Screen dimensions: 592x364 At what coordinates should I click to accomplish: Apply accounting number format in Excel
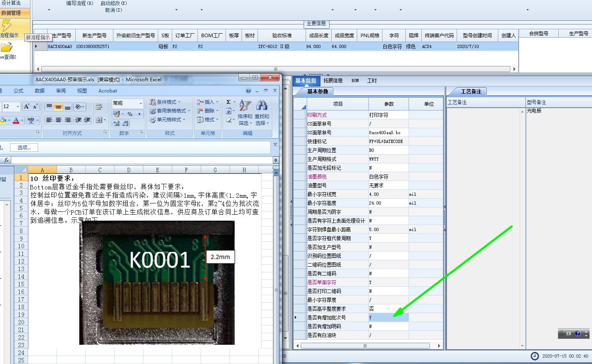(117, 114)
